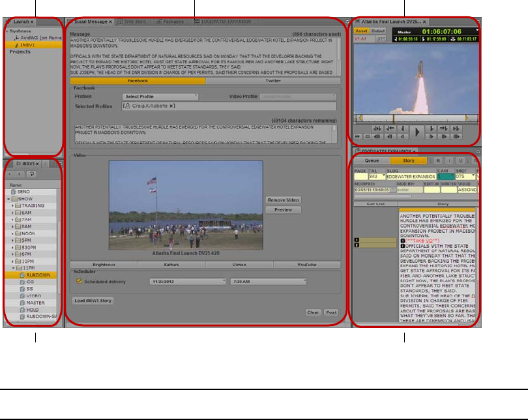The height and width of the screenshot is (420, 528).
Task: Click the back arrow in the INSV1 pane
Action: pyautogui.click(x=10, y=174)
